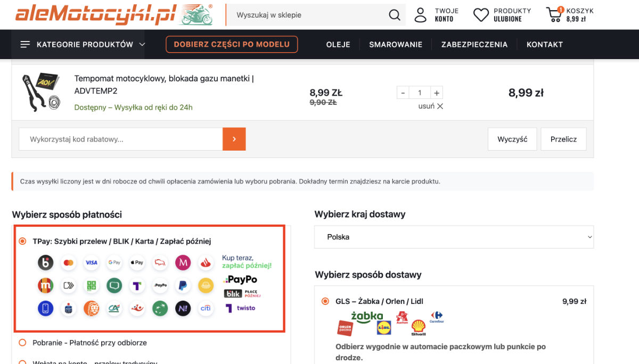639x364 pixels.
Task: Open the Produkty Ulubione heart icon
Action: (481, 15)
